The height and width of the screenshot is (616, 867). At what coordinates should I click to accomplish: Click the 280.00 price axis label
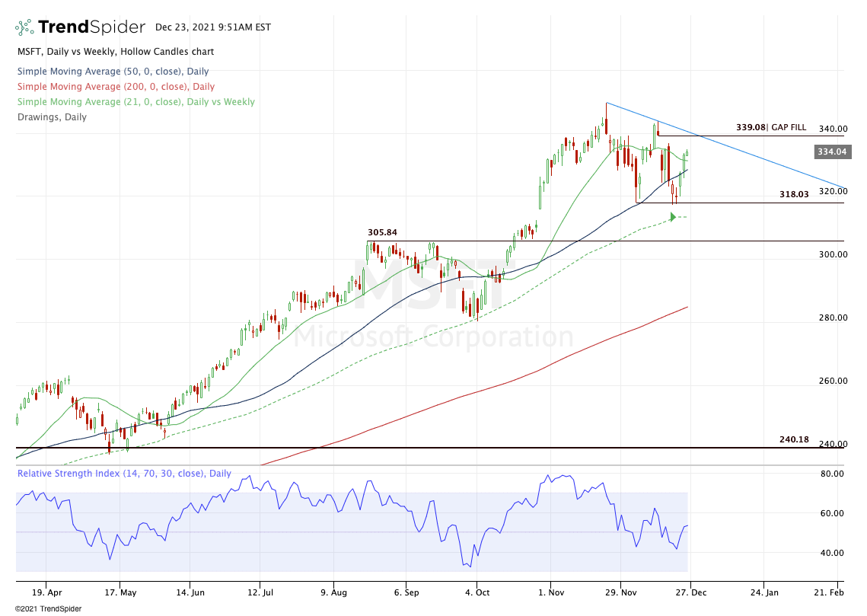point(834,318)
